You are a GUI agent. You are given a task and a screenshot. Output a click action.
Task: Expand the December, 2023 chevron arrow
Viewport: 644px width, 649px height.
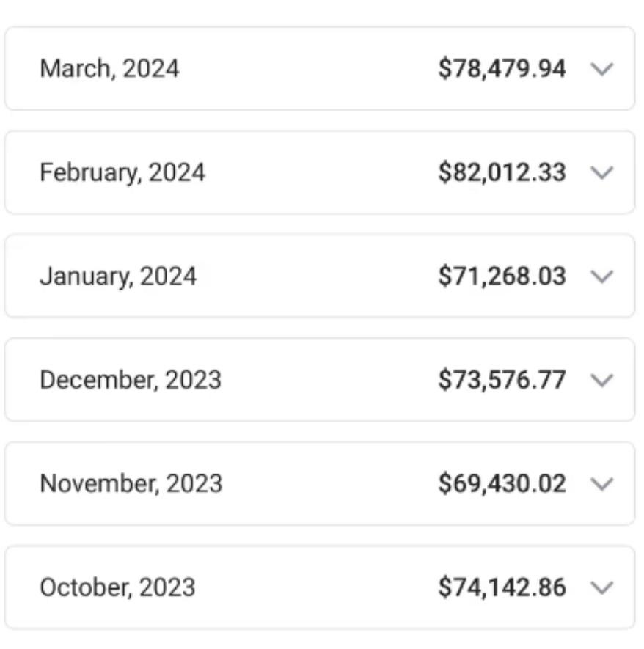(601, 380)
